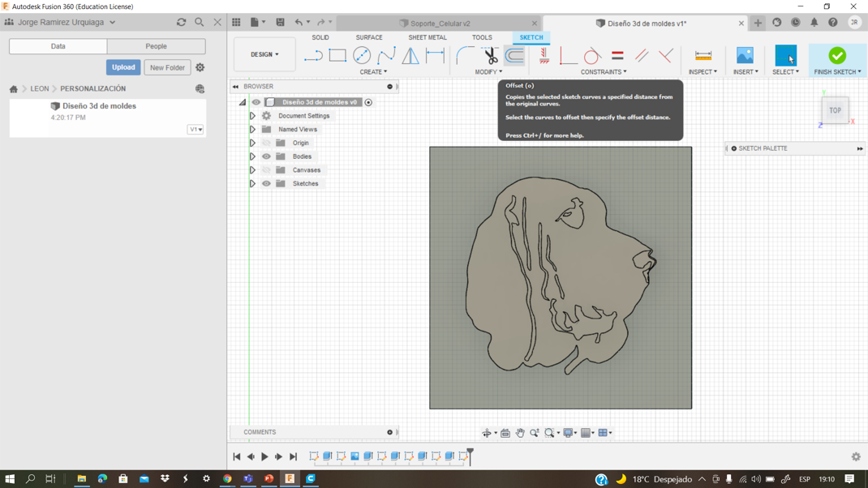Click the 2-Point Rectangle tool
The height and width of the screenshot is (488, 868).
[337, 55]
